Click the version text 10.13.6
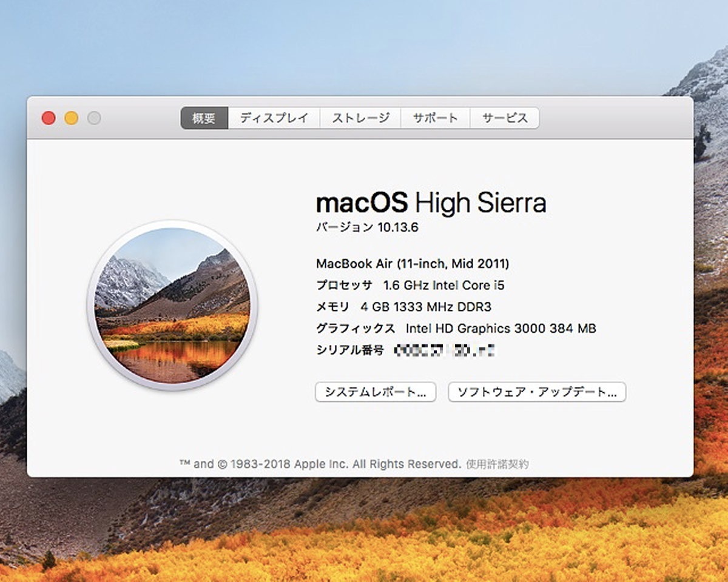Screen dimensions: 728x582 (397, 228)
